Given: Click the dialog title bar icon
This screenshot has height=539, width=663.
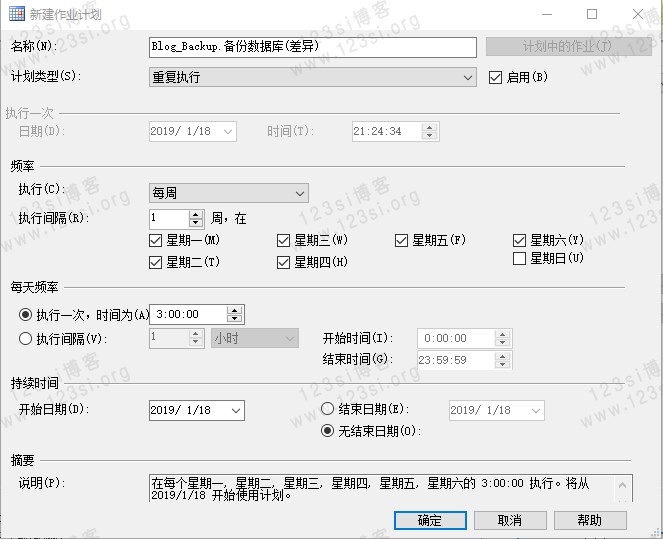Looking at the screenshot, I should coord(14,14).
